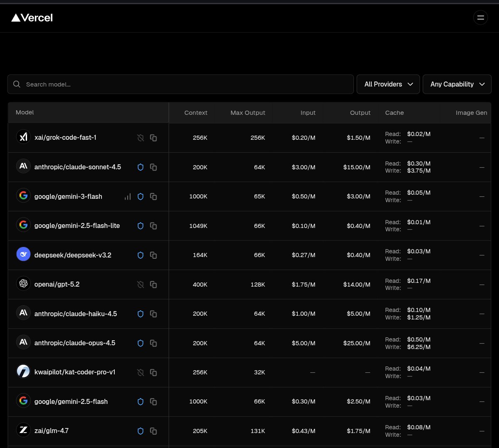
Task: Click the shield icon for anthropic/claude-opus-4.5
Action: click(141, 343)
